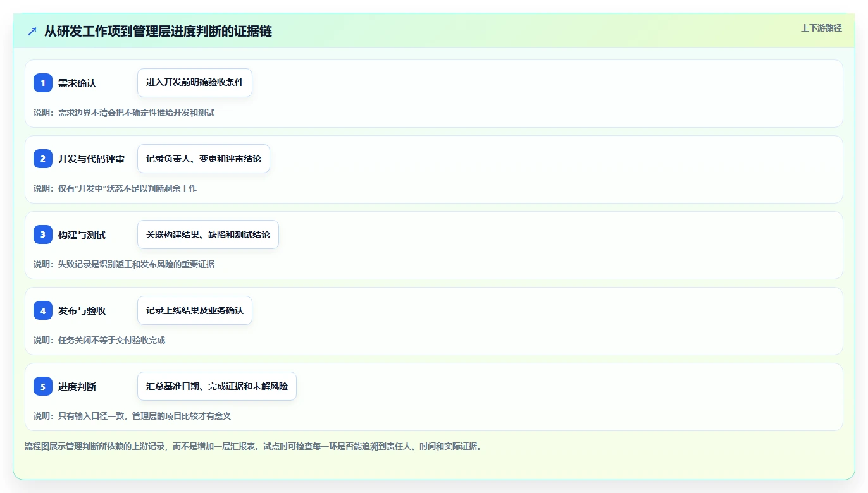The height and width of the screenshot is (493, 868).
Task: Click step number badge 4
Action: pos(43,310)
